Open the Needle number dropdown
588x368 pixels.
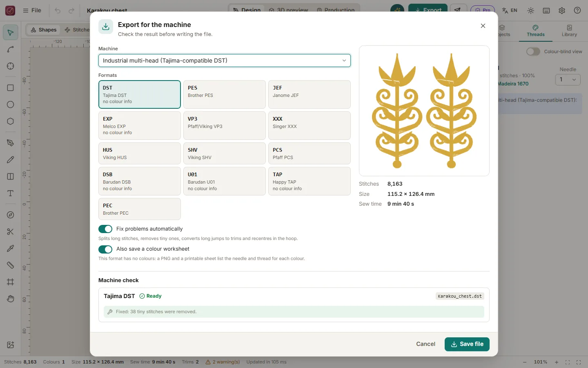click(568, 80)
